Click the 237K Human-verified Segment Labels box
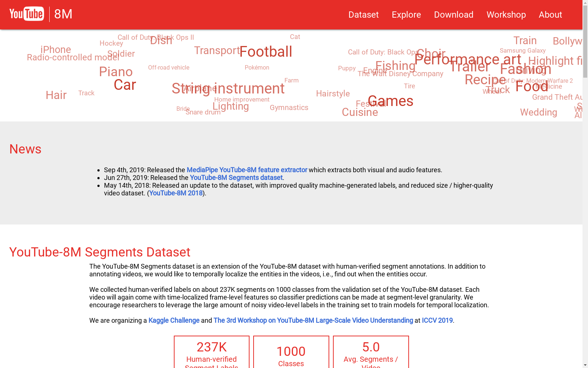Viewport: 588px width, 368px height. coord(212,352)
